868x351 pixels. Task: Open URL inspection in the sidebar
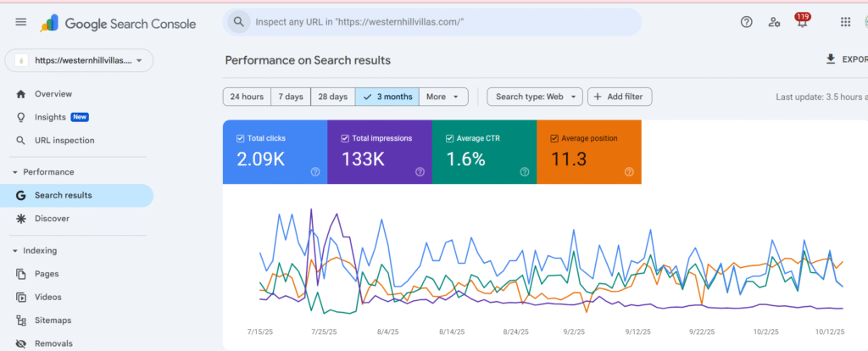tap(64, 141)
